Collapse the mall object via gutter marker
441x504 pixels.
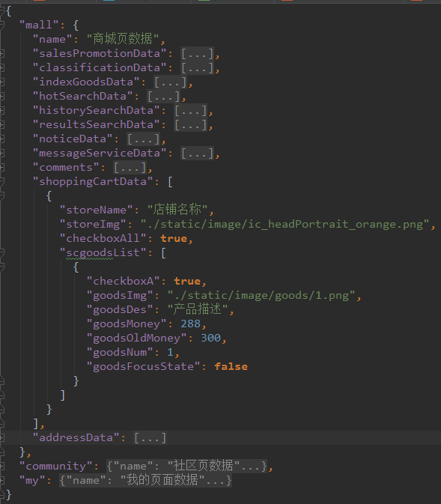pos(2,25)
